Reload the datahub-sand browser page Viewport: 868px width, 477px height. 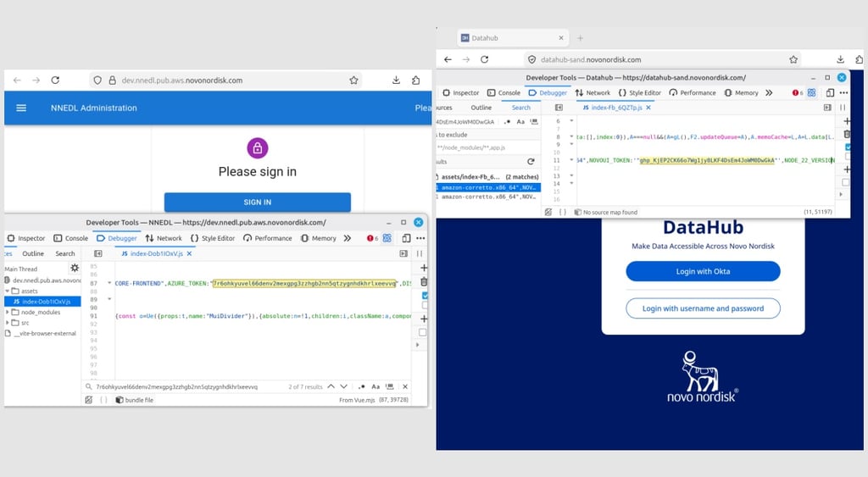[x=484, y=59]
